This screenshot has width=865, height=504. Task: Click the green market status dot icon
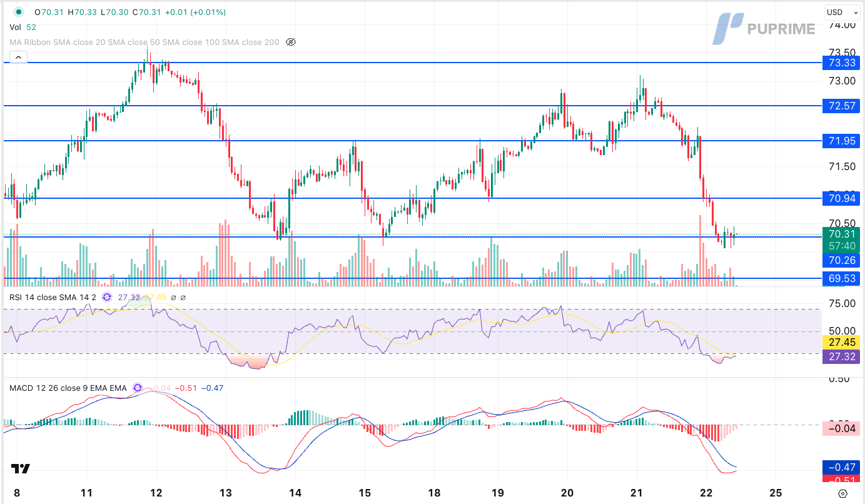coord(19,12)
